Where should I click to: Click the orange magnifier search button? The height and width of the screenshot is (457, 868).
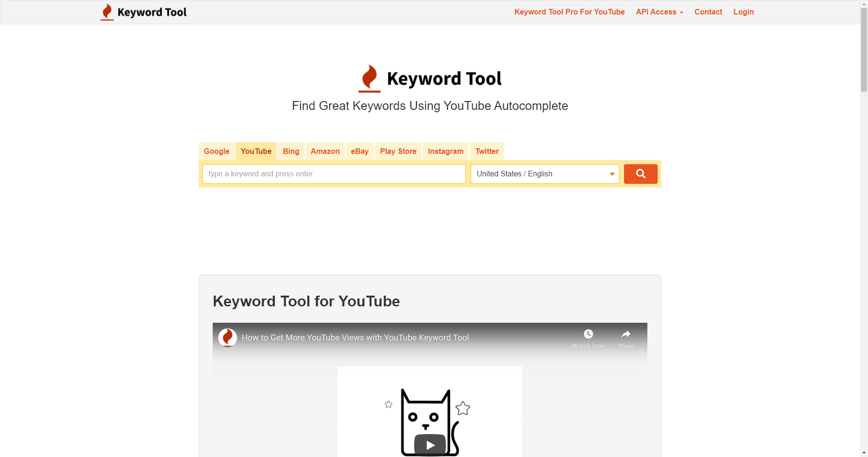(640, 174)
